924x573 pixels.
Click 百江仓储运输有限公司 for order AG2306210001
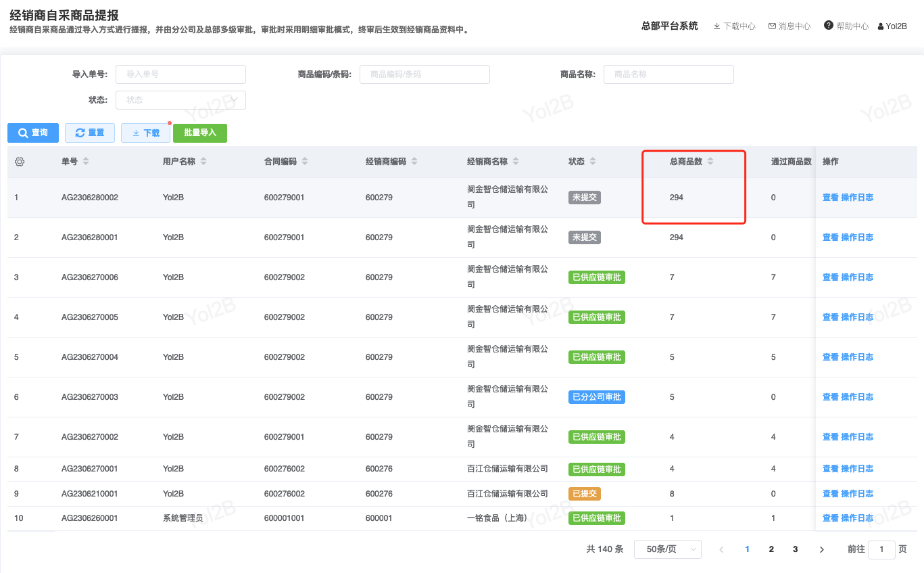pos(508,494)
